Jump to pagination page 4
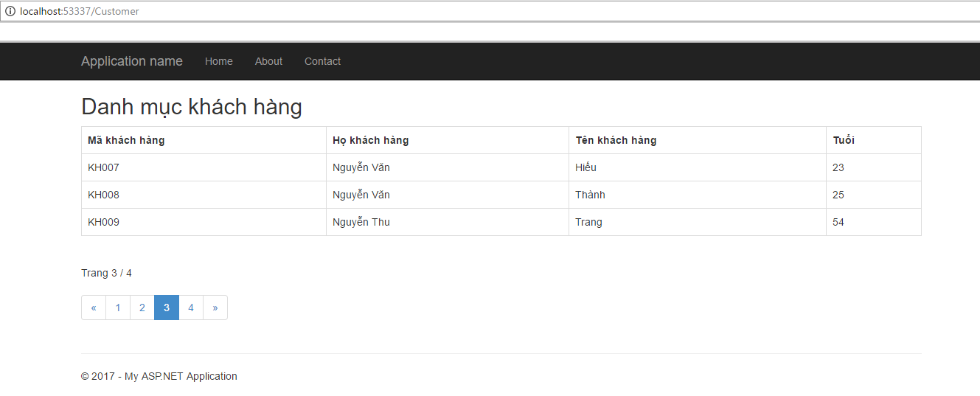980x396 pixels. [x=191, y=308]
